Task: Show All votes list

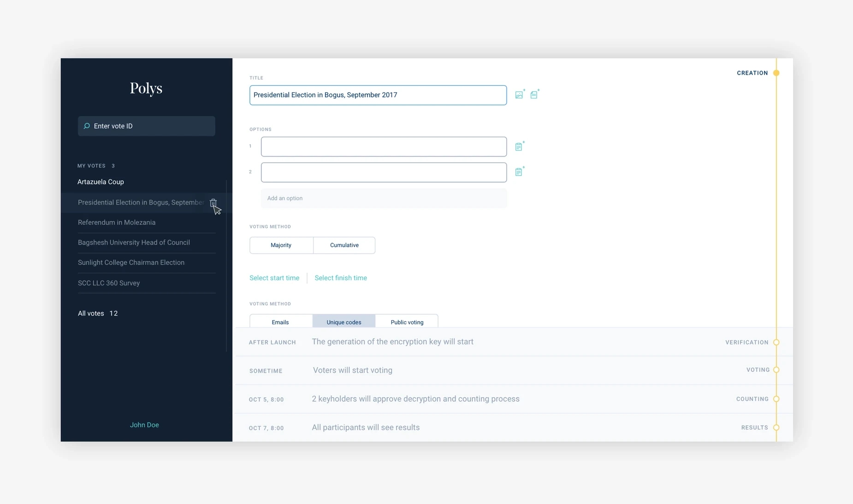Action: tap(98, 313)
